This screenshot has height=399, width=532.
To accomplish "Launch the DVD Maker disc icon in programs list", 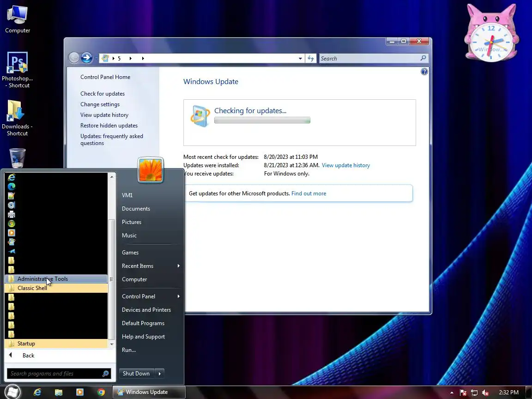I will (x=12, y=205).
